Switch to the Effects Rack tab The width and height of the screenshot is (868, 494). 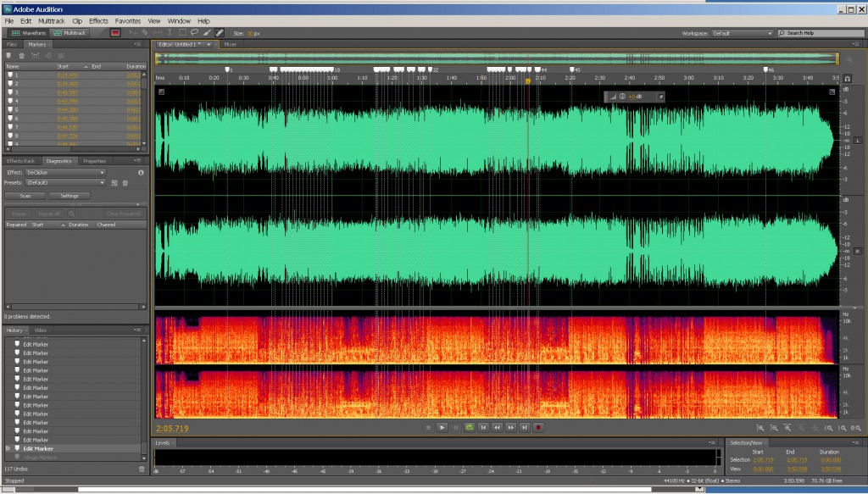tap(20, 161)
